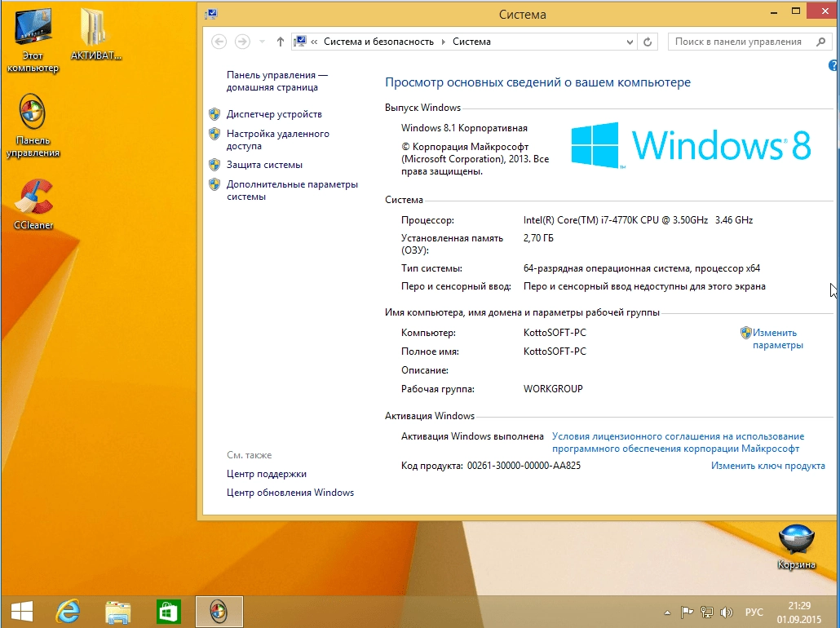Select the product ID 00261-30000-00000-AA825

point(524,466)
